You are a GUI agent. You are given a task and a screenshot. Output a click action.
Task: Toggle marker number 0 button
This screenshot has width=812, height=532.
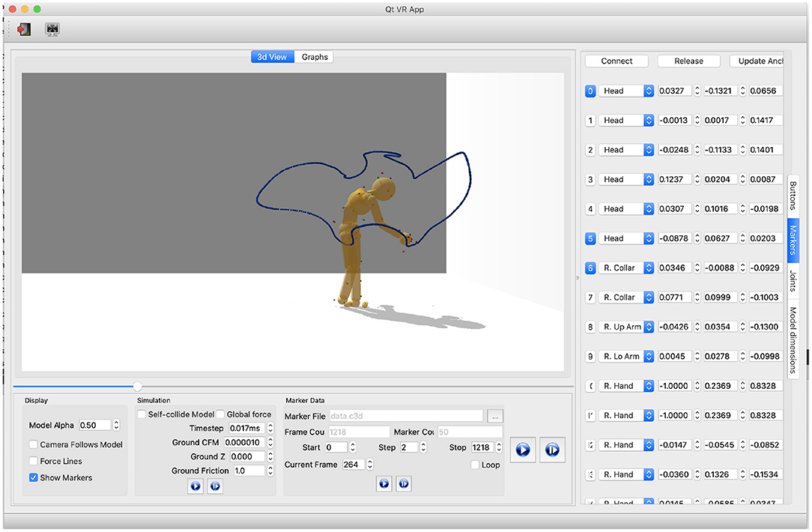(x=590, y=91)
